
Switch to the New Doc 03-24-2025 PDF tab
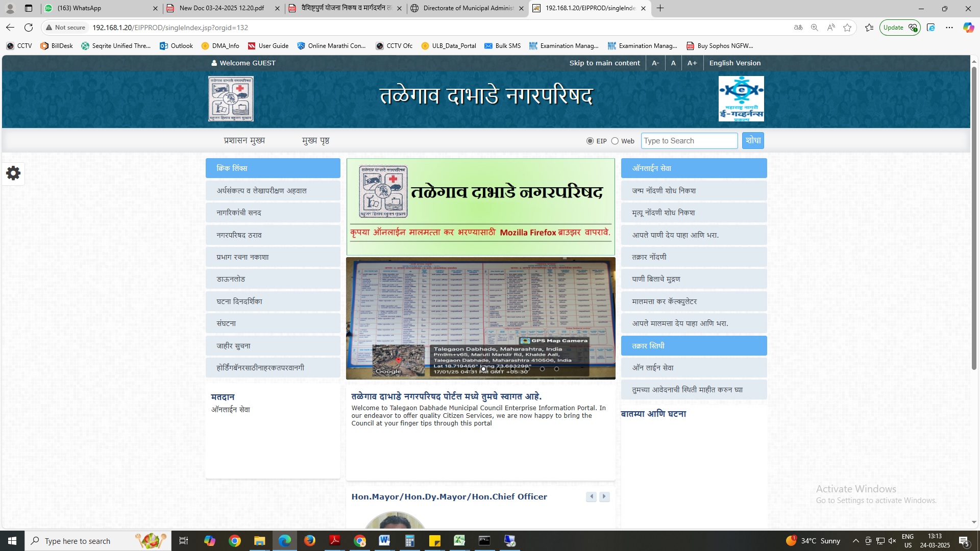(223, 8)
